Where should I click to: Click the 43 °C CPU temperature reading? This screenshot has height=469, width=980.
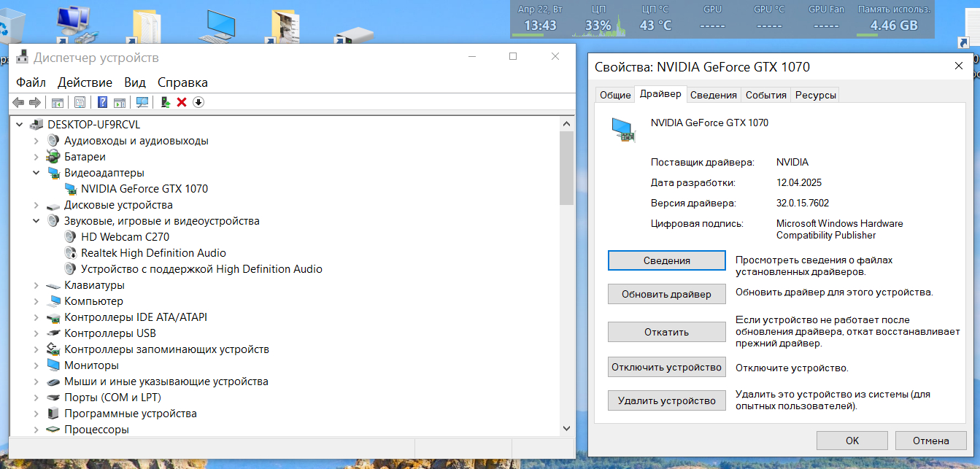[x=655, y=26]
